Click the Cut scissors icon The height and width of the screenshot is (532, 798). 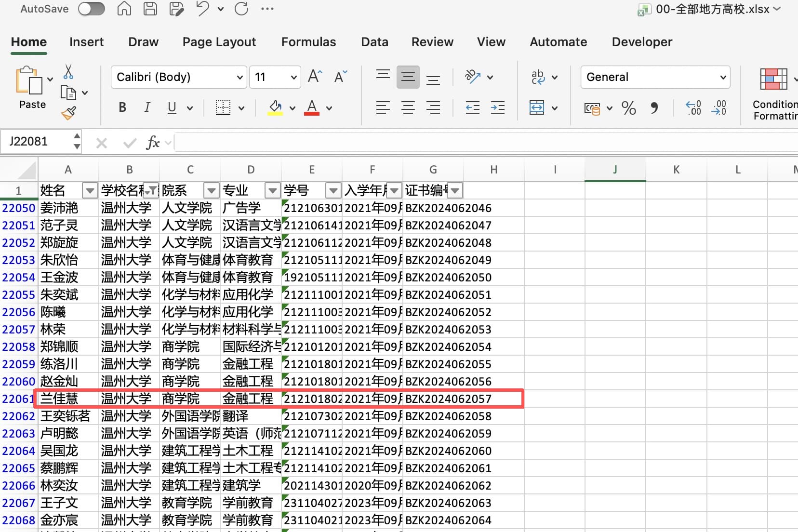tap(68, 72)
